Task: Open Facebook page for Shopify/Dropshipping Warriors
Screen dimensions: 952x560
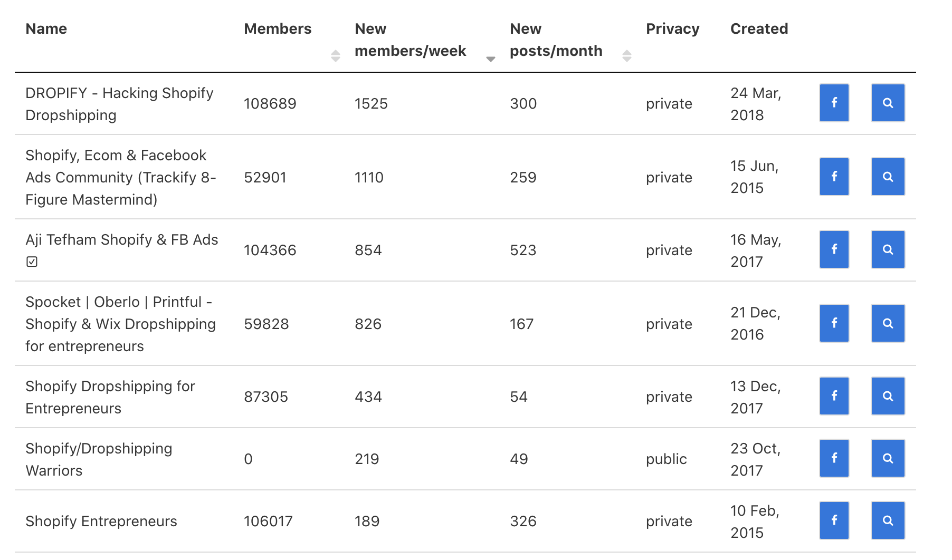Action: coord(834,458)
